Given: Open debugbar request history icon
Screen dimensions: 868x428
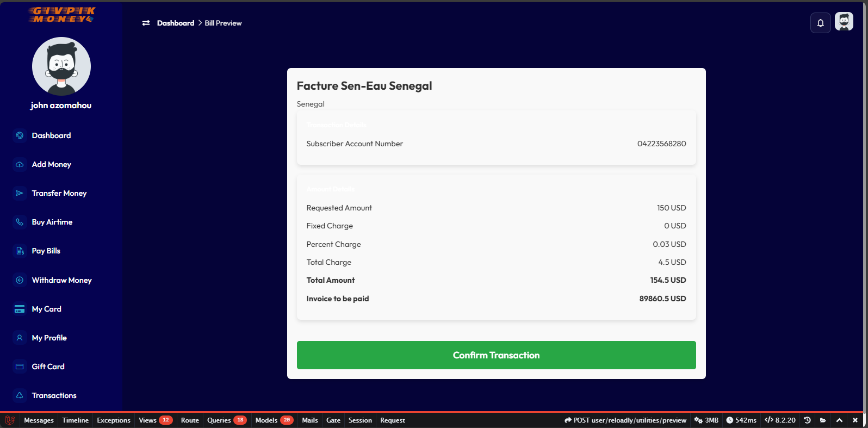Looking at the screenshot, I should tap(807, 420).
